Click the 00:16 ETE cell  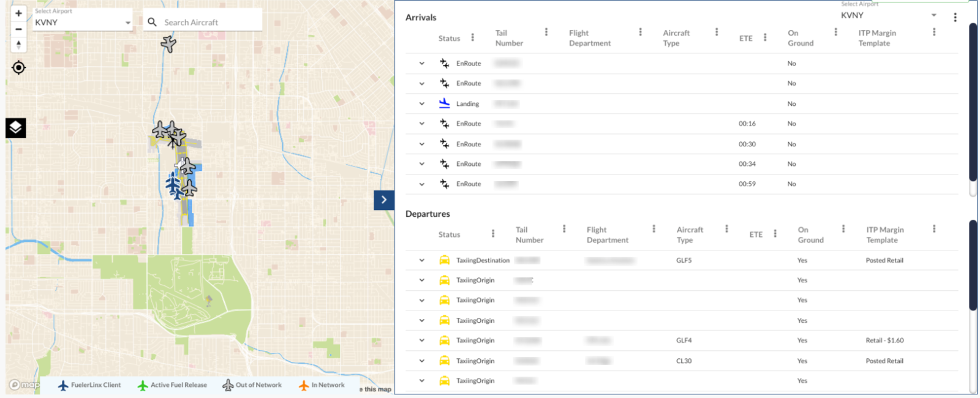pyautogui.click(x=747, y=124)
